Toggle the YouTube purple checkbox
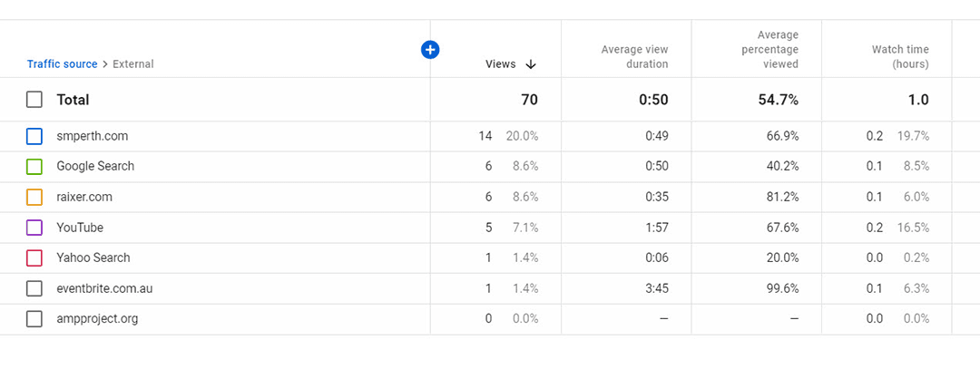980x369 pixels. tap(34, 228)
